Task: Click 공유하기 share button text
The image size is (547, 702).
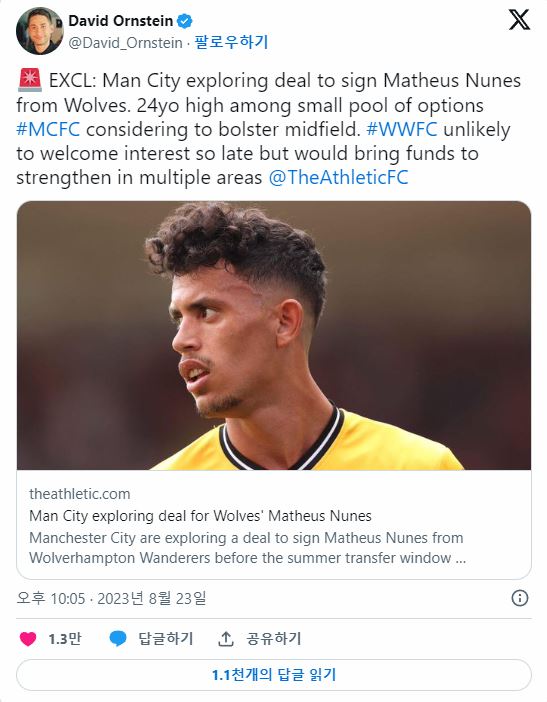Action: pos(274,638)
